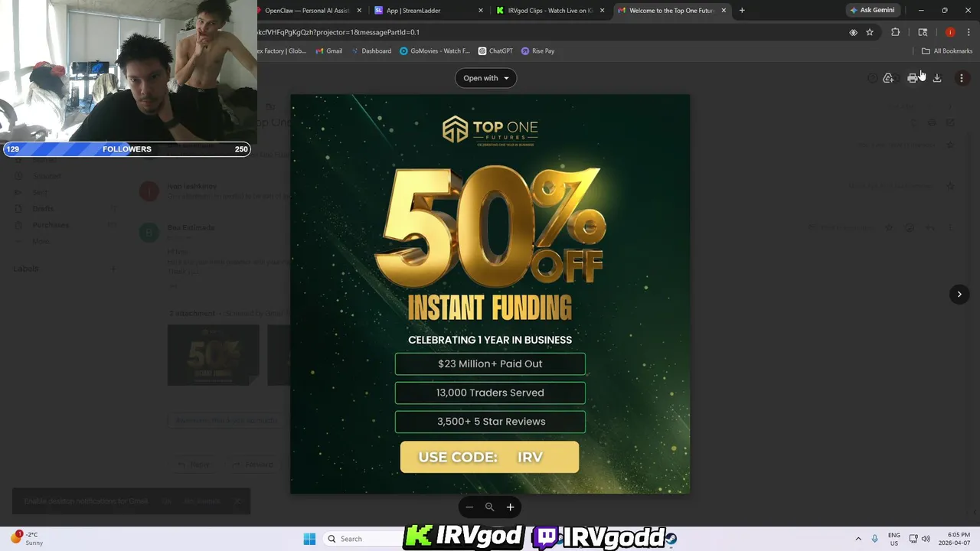Open Drafts in the dimmed Gmail sidebar
Screen dimensions: 980x551
(x=43, y=209)
